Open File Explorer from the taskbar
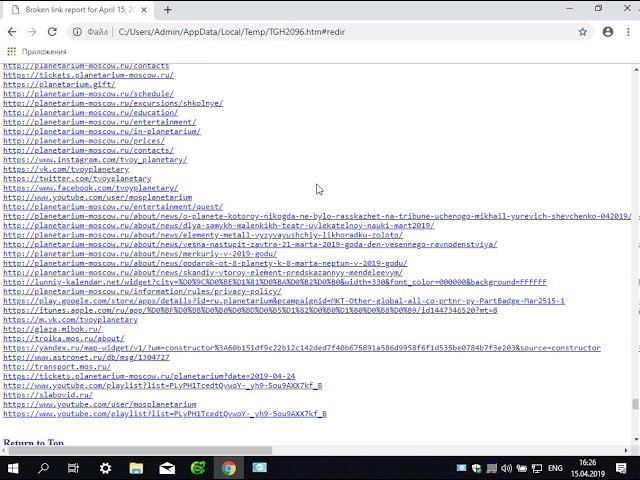 tap(136, 468)
